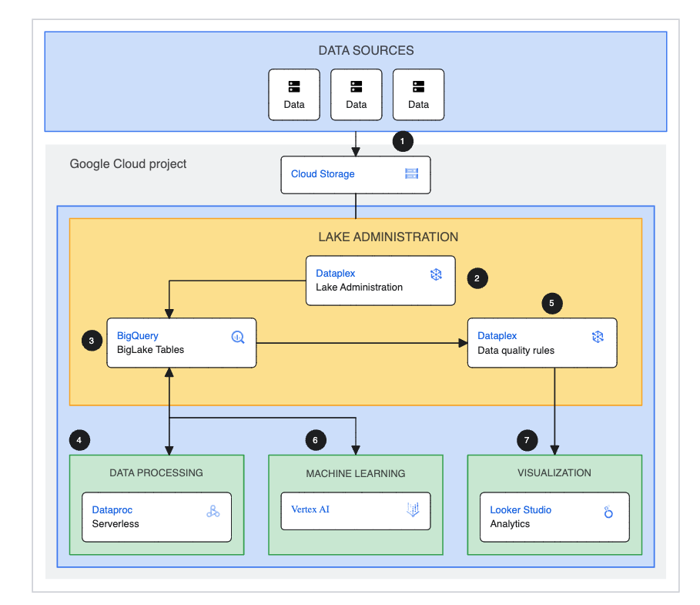
Task: Click the Cloud Storage bucket icon
Action: (x=413, y=174)
